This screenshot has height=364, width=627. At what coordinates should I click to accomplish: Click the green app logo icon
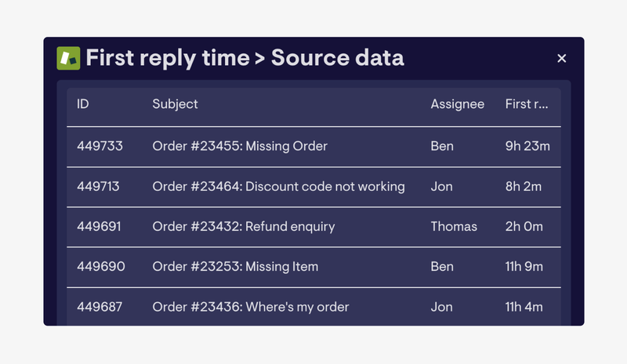(x=68, y=59)
